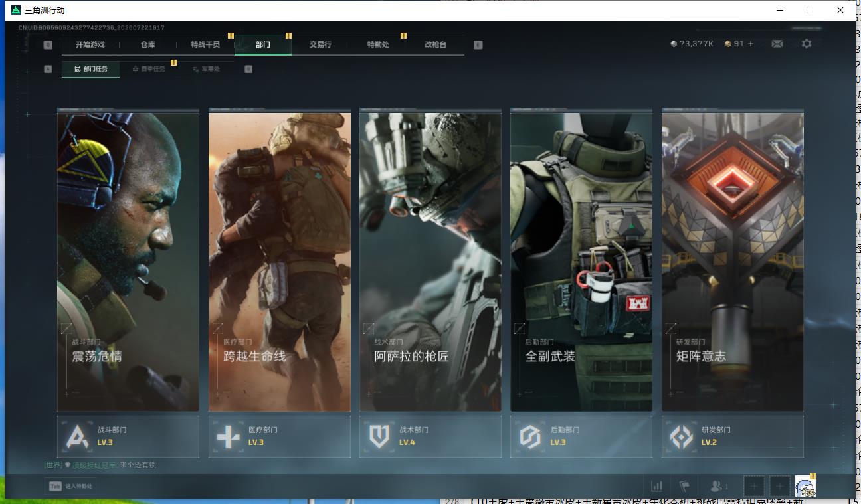The width and height of the screenshot is (861, 504).
Task: Click the E key next-tab icon
Action: 478,45
